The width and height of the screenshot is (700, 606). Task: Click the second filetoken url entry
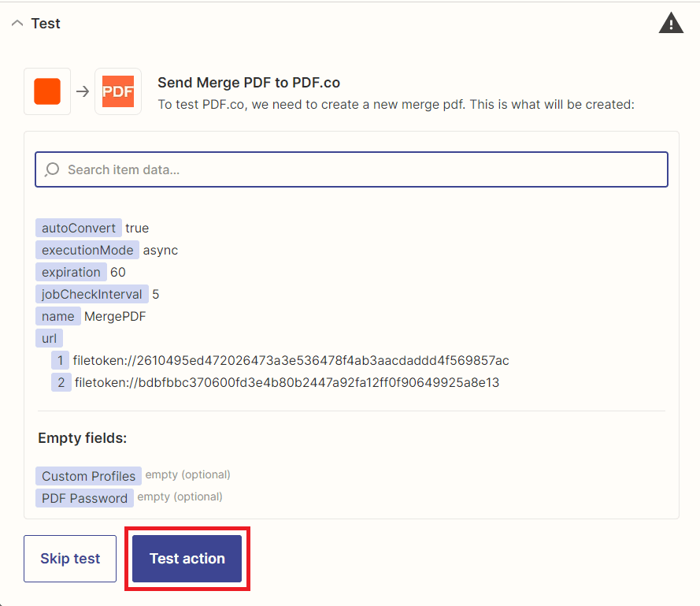point(287,382)
